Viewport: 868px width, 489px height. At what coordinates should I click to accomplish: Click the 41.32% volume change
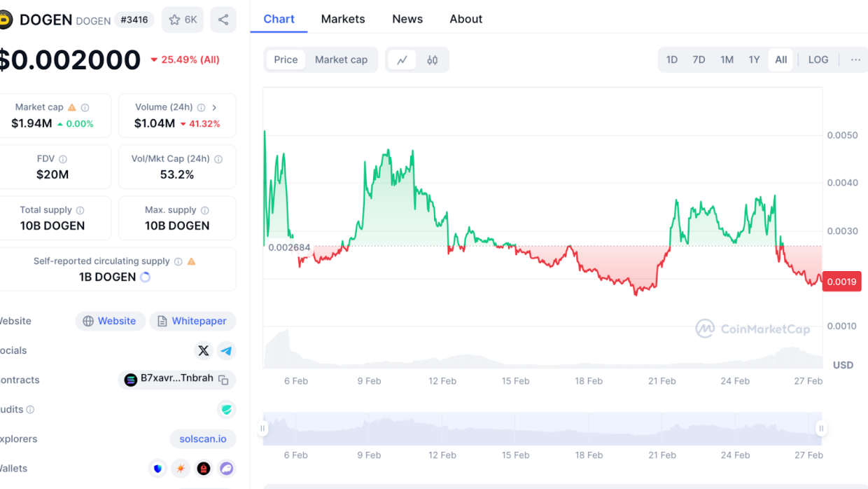(200, 124)
